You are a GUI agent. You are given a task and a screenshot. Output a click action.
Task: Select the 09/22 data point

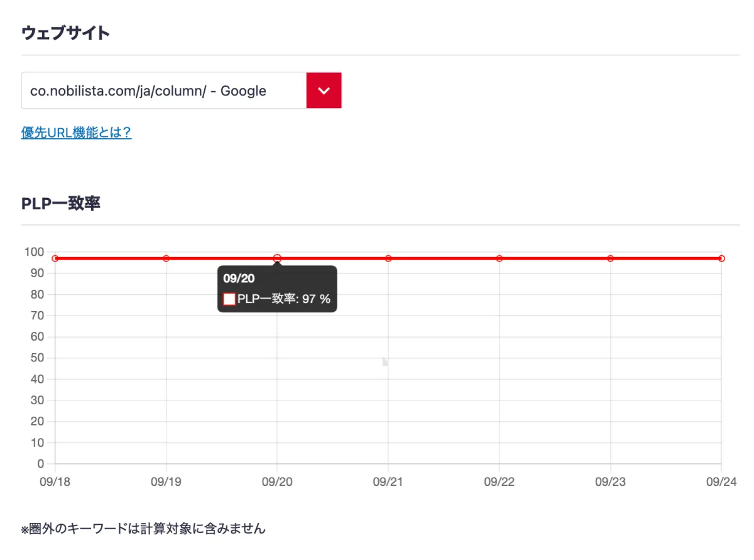coord(500,258)
